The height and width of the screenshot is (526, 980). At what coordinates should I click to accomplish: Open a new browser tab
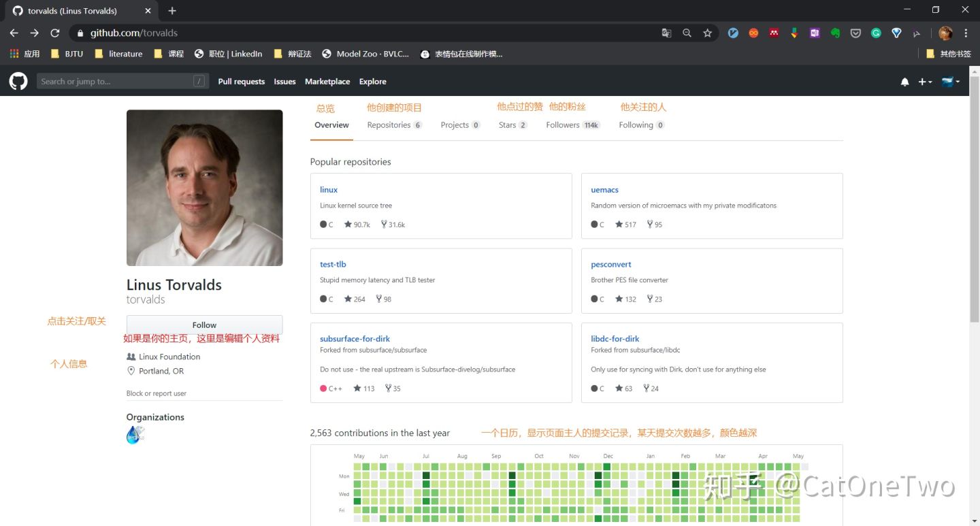click(x=172, y=11)
